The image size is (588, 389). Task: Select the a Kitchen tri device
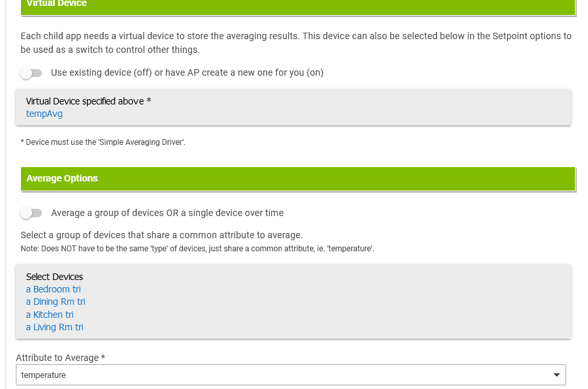tap(50, 315)
